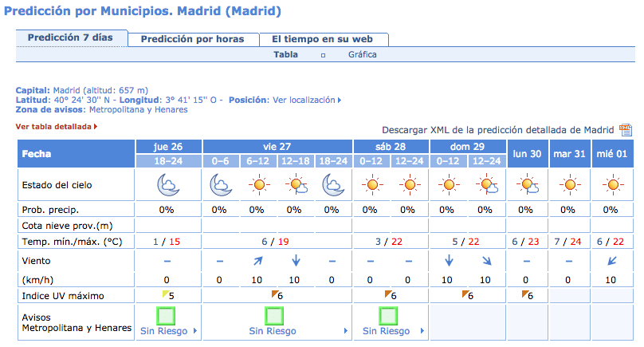This screenshot has width=644, height=347.
Task: Click the yellow UV index 5 marker
Action: pos(166,294)
